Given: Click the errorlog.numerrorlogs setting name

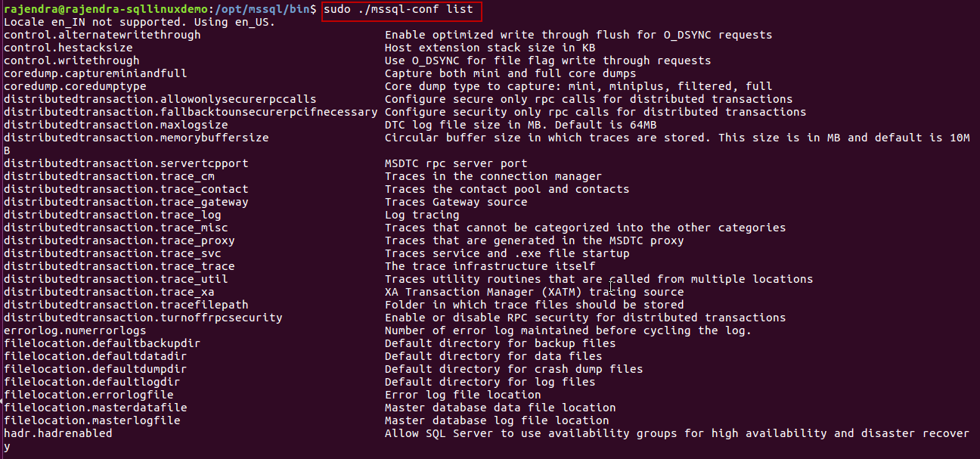Looking at the screenshot, I should [75, 330].
